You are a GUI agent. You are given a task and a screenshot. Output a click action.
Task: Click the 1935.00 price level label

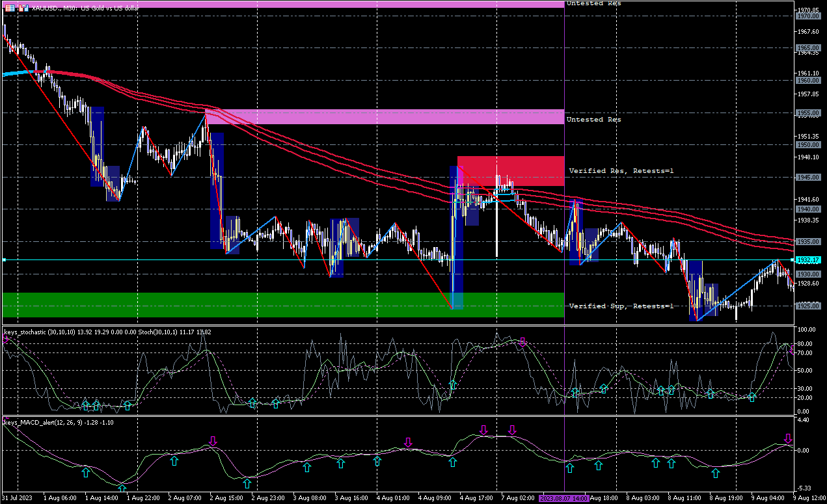(x=807, y=241)
